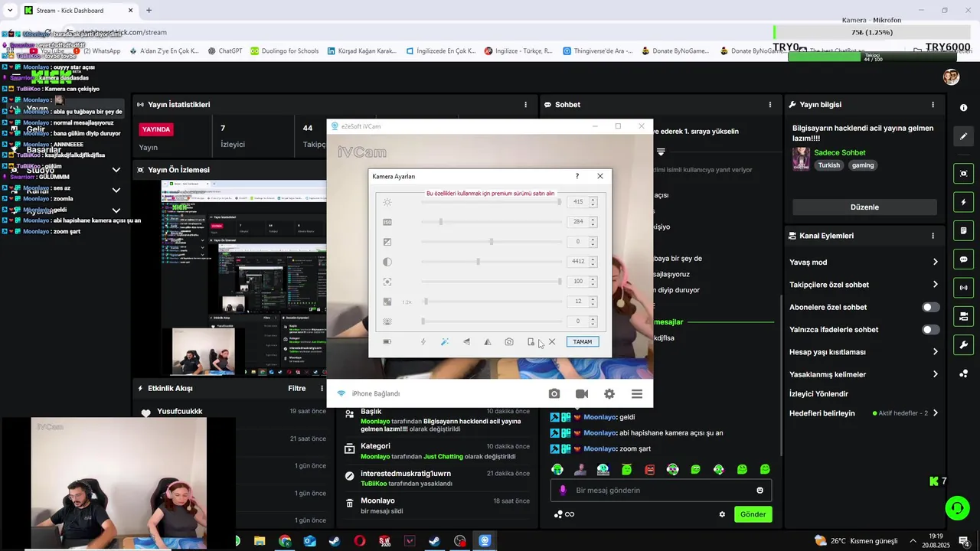Start video recording in iVCam window
Viewport: 980px width, 551px height.
[x=582, y=393]
